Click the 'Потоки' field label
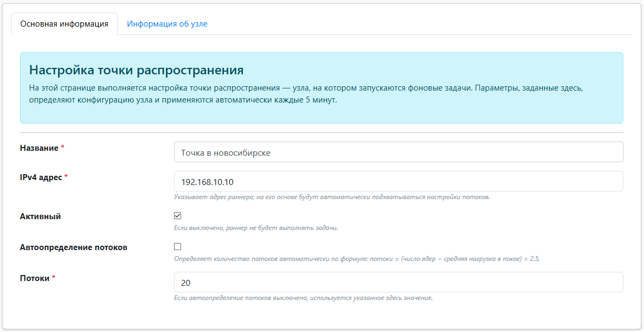This screenshot has width=644, height=332. click(x=35, y=278)
